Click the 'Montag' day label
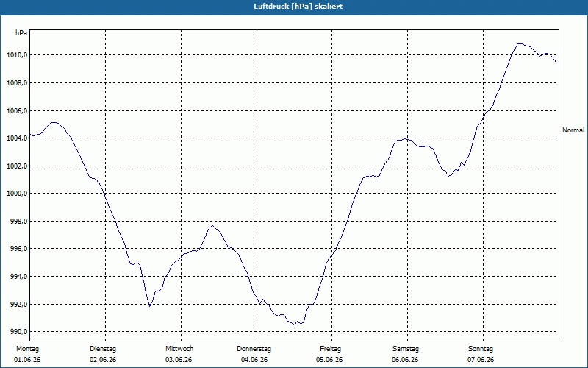Screen dimensions: 588x368 (27, 349)
